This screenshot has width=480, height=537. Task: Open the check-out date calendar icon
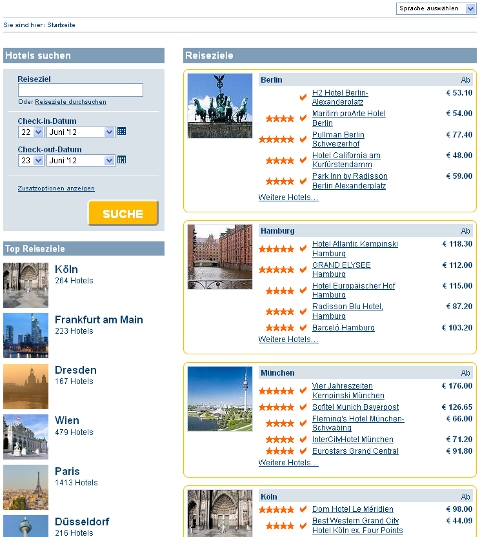pyautogui.click(x=122, y=160)
